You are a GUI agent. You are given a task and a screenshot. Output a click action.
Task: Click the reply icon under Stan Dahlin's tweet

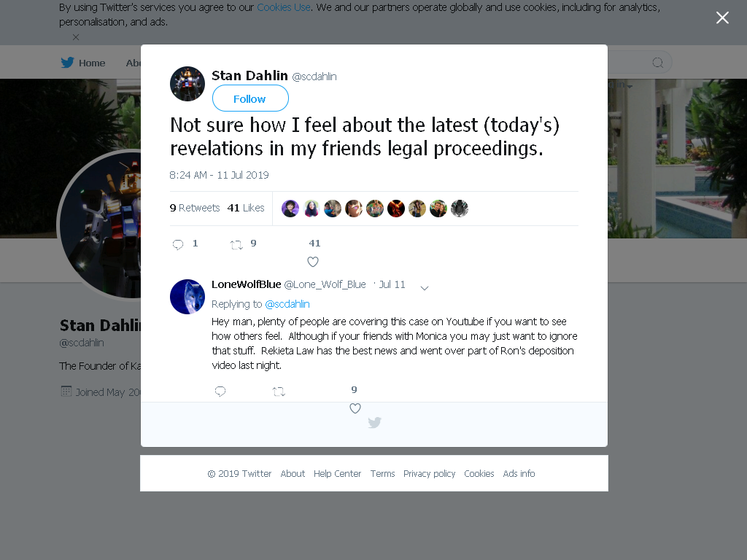tap(178, 245)
